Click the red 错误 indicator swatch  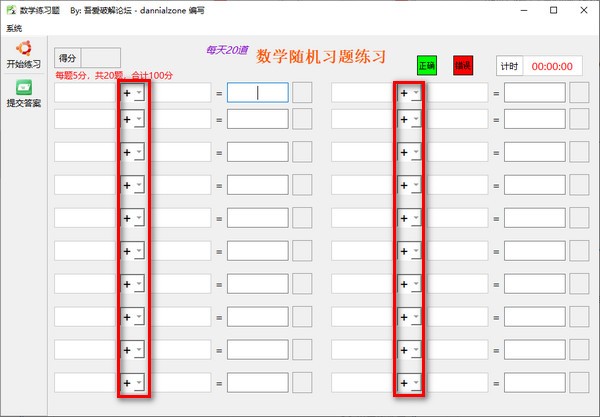(463, 65)
